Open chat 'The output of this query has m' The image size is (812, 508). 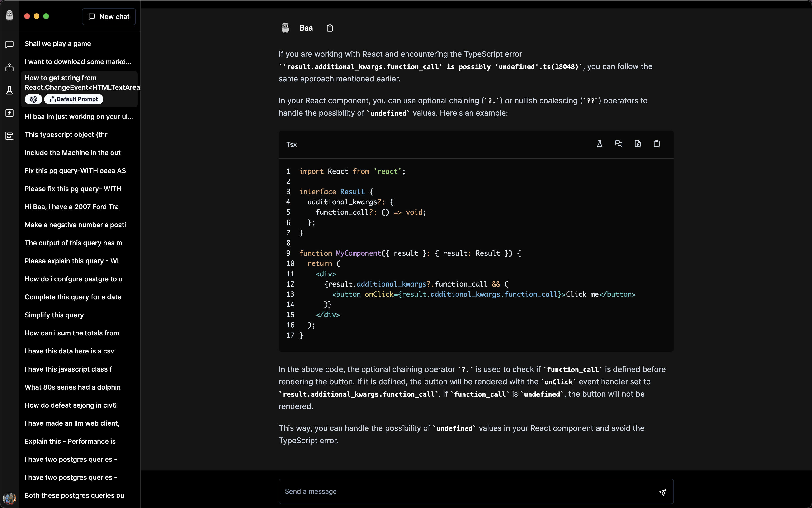tap(79, 243)
